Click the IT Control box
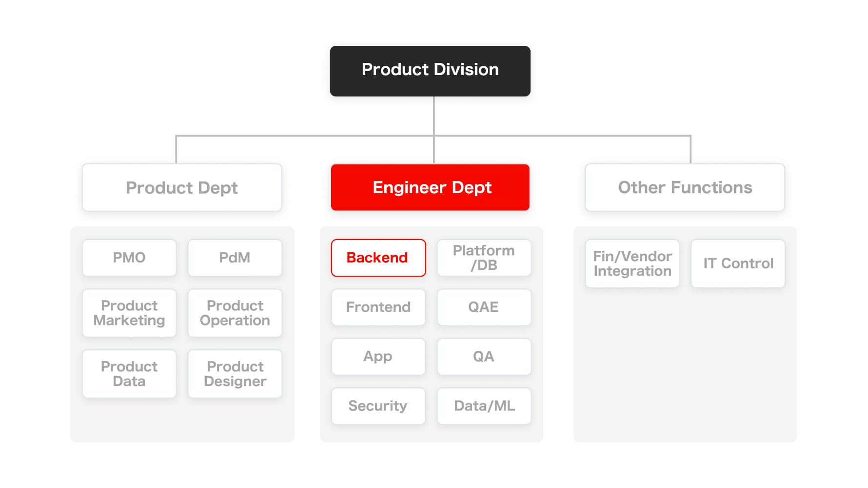Image resolution: width=868 pixels, height=488 pixels. point(738,264)
